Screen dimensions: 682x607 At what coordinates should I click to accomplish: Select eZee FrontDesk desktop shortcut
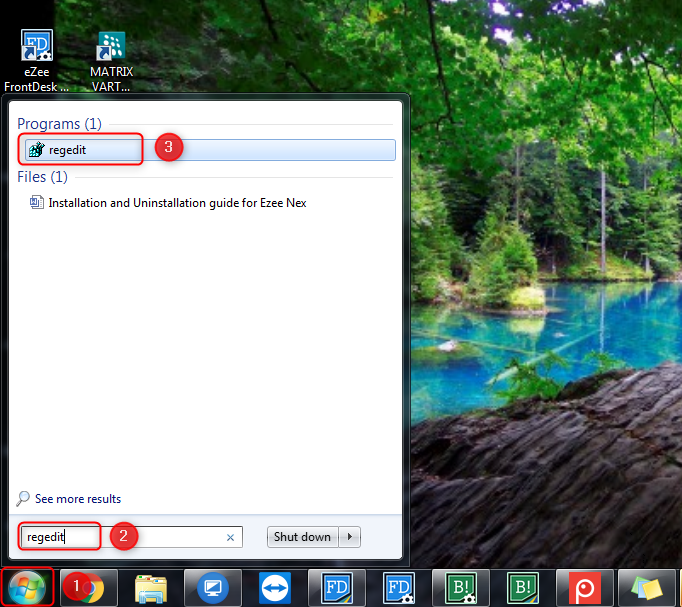(x=37, y=60)
